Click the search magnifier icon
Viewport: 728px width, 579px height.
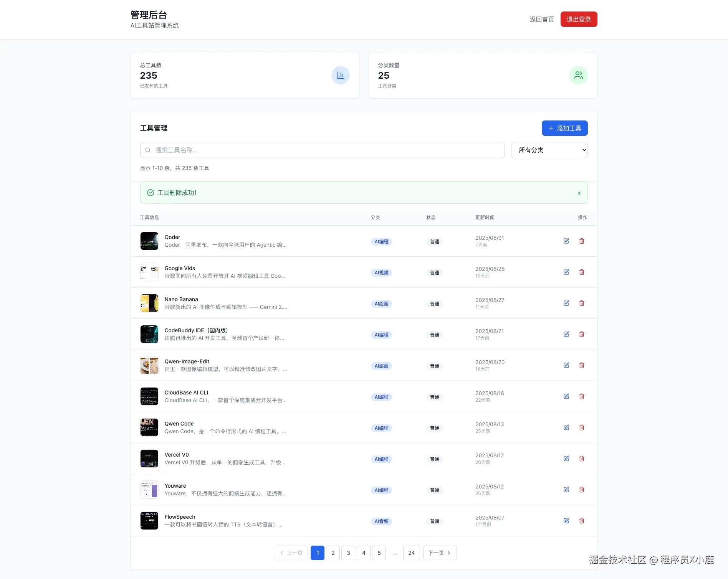click(x=148, y=150)
